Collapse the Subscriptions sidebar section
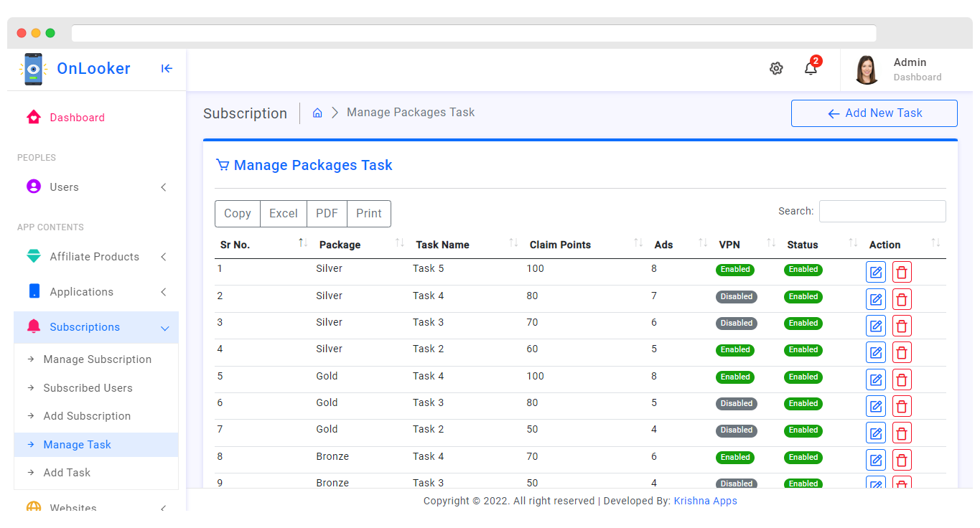 click(96, 327)
